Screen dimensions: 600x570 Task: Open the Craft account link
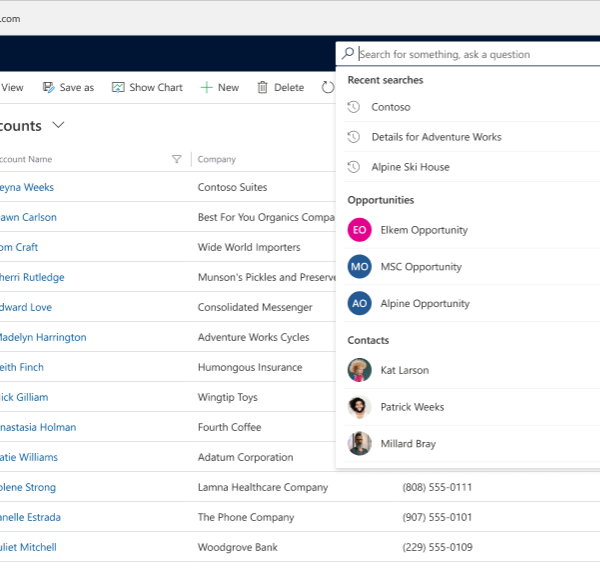tap(19, 247)
